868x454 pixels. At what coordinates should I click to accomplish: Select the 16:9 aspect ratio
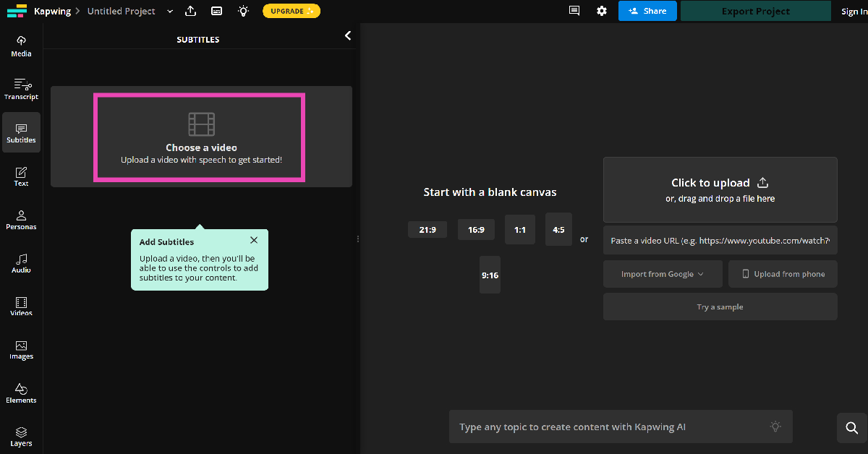[476, 230]
